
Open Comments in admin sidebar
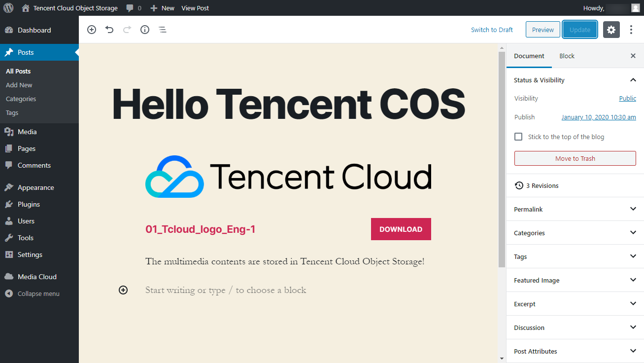point(39,165)
